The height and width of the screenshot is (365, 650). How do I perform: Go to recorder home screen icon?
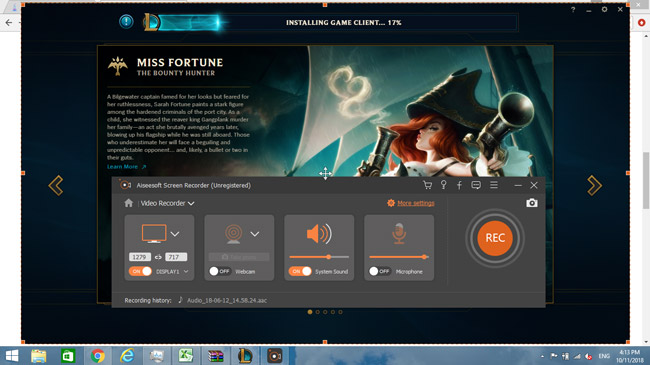point(129,203)
